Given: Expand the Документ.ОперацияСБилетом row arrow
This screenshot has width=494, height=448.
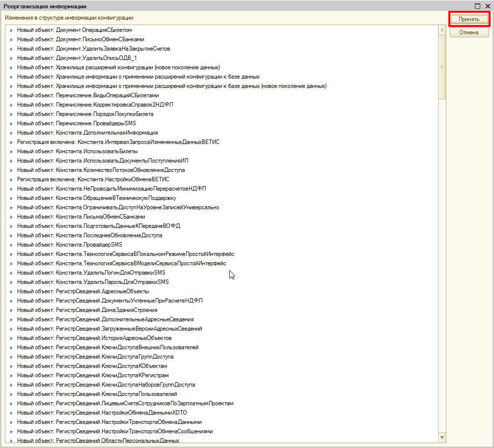Looking at the screenshot, I should 11,30.
